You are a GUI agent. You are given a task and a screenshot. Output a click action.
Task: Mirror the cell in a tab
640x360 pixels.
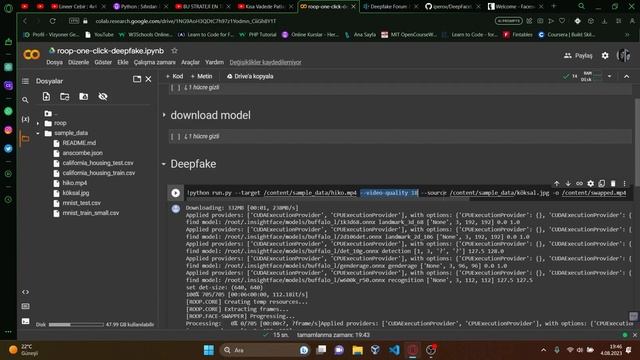pyautogui.click(x=602, y=184)
